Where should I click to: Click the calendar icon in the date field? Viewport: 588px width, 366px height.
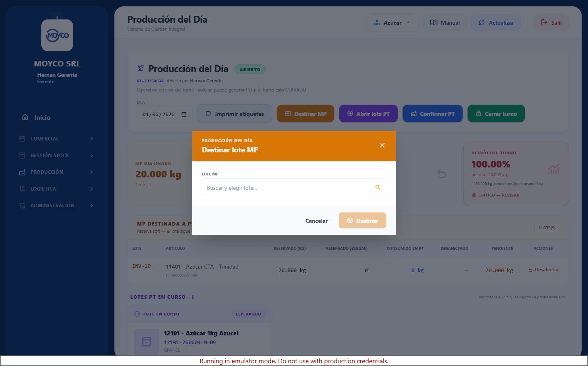tap(184, 114)
